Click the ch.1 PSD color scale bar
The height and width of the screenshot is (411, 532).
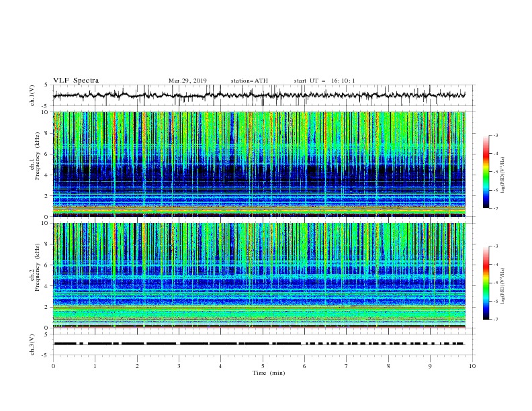tap(486, 172)
